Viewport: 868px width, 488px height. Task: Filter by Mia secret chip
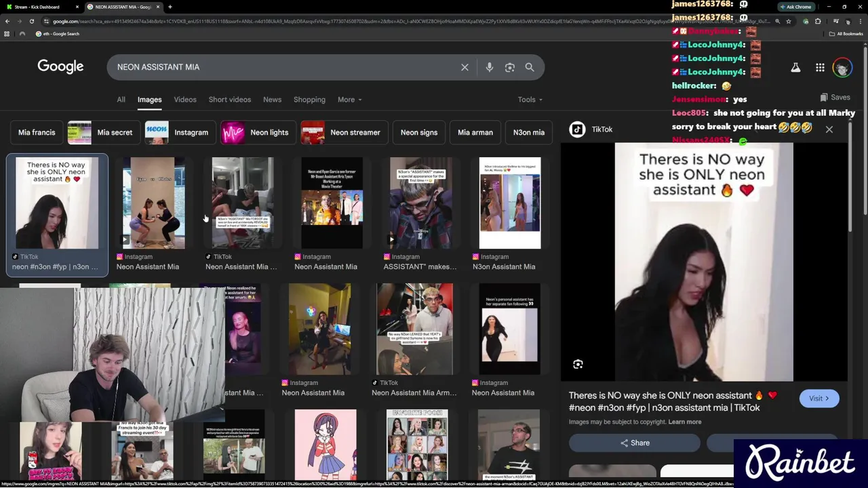(103, 132)
